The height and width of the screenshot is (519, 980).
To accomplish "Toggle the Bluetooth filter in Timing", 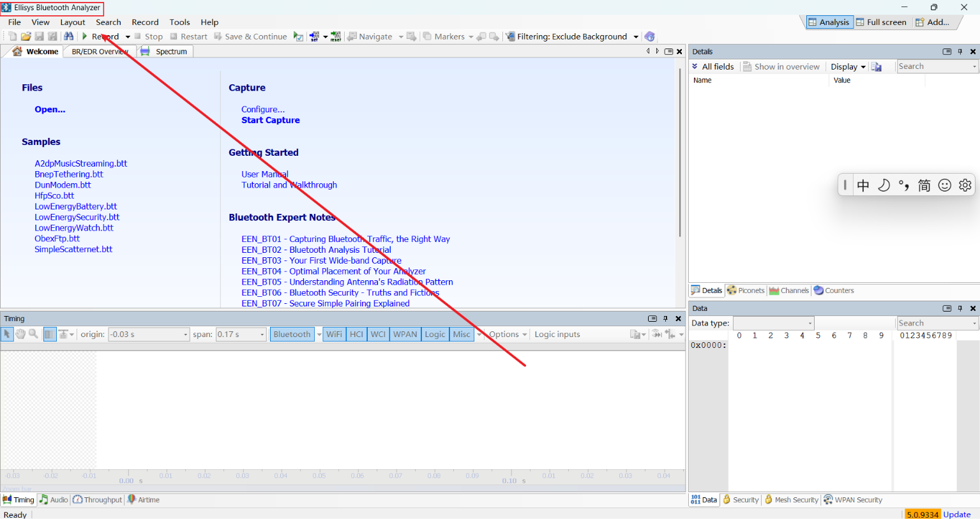I will [292, 334].
